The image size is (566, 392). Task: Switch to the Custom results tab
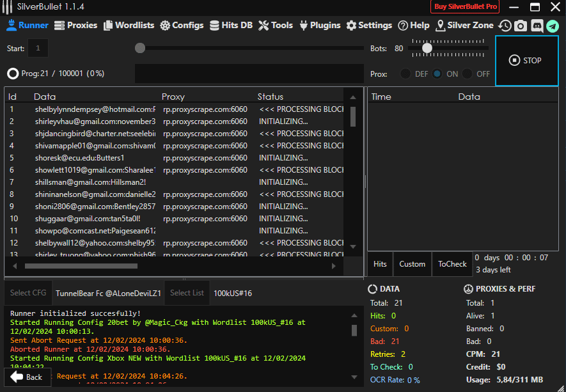point(412,264)
